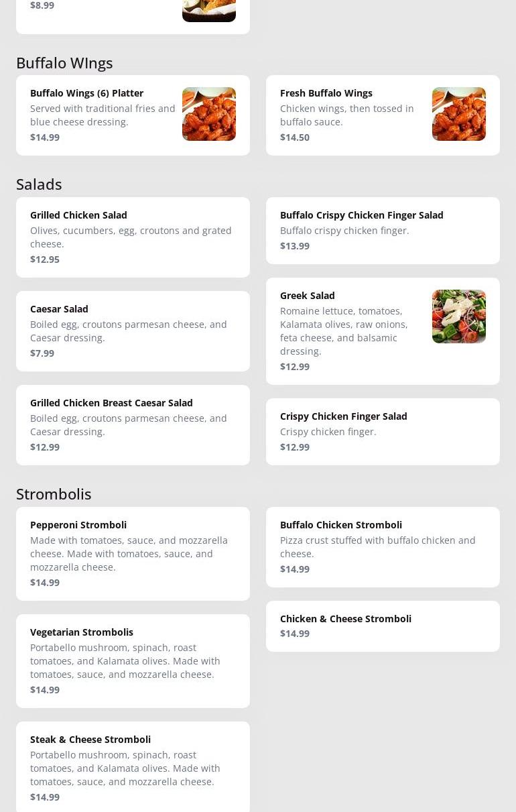This screenshot has height=812, width=516.
Task: Open the Fresh Buffalo Wings photo
Action: click(x=459, y=114)
